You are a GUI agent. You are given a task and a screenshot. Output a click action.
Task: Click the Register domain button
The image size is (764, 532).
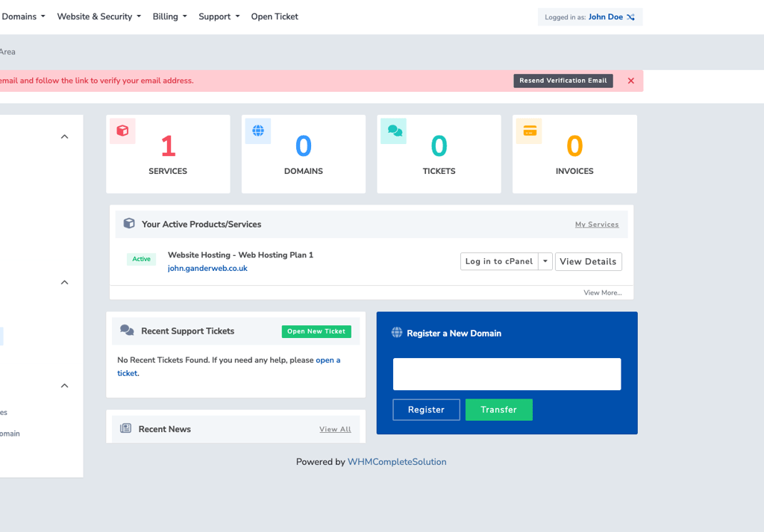coord(426,410)
